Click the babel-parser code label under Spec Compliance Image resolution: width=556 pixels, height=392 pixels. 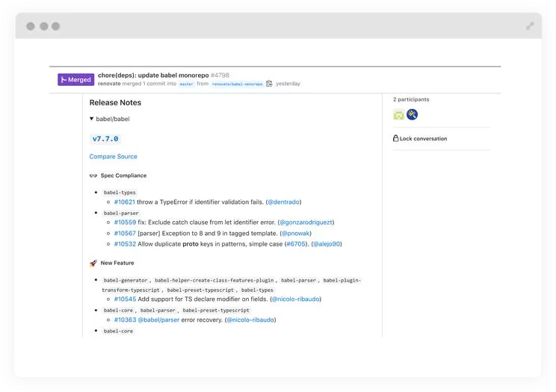click(121, 213)
